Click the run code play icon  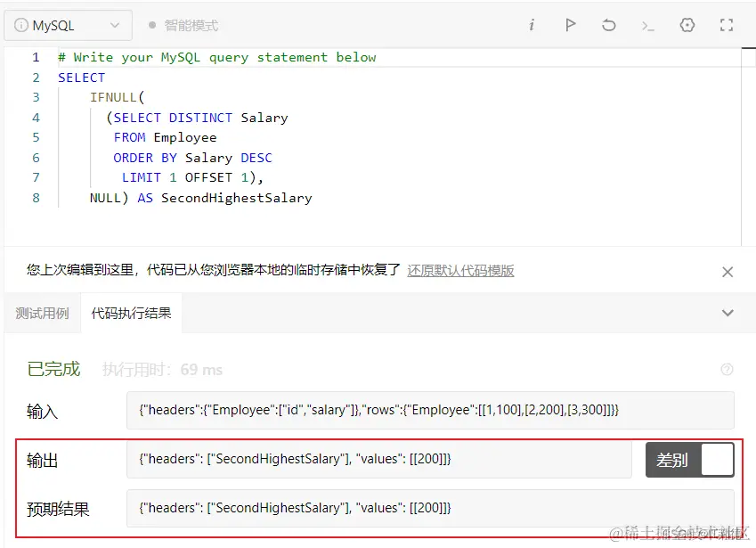(x=571, y=25)
